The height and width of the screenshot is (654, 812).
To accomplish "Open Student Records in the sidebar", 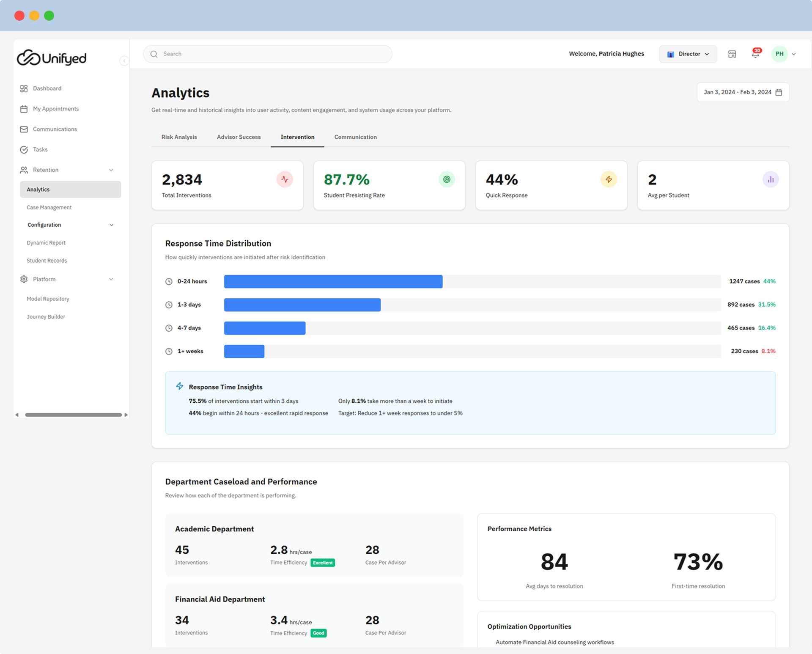I will click(47, 261).
